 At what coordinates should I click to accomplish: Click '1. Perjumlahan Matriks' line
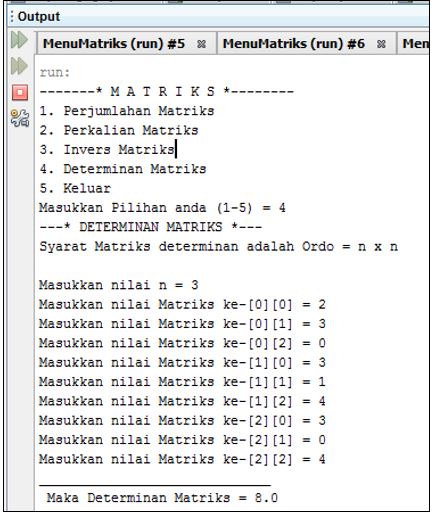click(x=127, y=111)
